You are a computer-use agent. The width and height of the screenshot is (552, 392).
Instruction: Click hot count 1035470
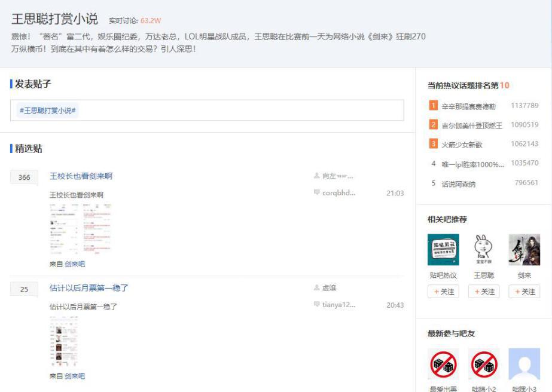(524, 163)
